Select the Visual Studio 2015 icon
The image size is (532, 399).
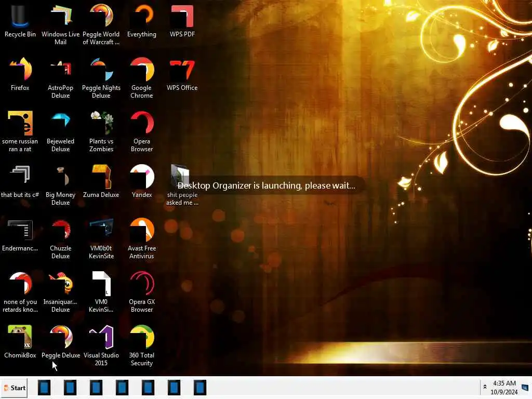pyautogui.click(x=101, y=345)
